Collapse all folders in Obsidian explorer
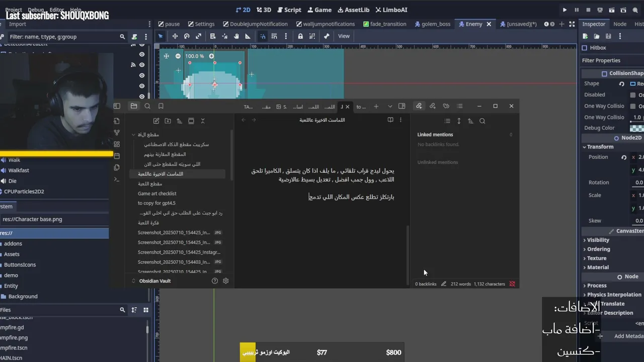This screenshot has height=362, width=644. 203,121
